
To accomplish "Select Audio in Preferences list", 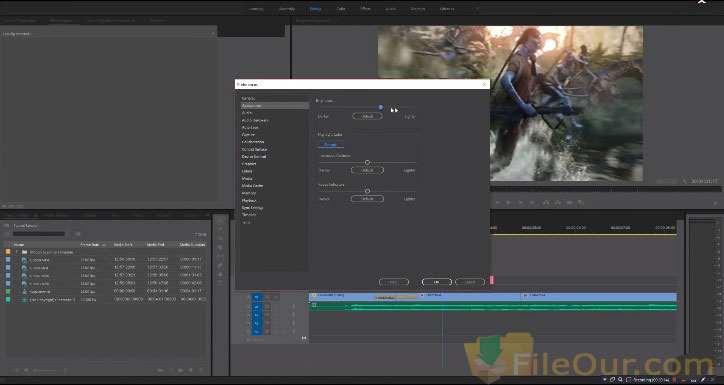I will (247, 113).
